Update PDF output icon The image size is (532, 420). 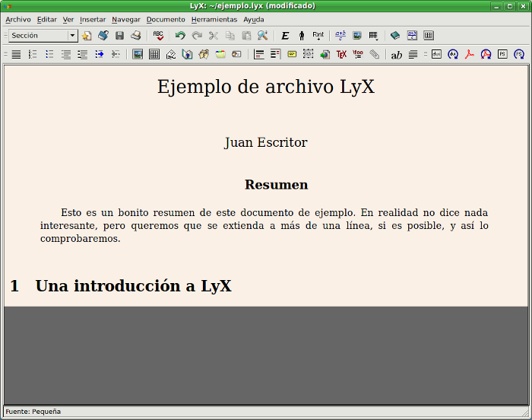tap(486, 54)
